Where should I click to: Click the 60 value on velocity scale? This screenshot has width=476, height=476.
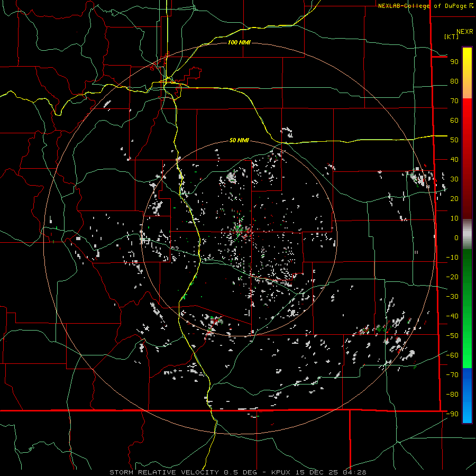pyautogui.click(x=454, y=121)
